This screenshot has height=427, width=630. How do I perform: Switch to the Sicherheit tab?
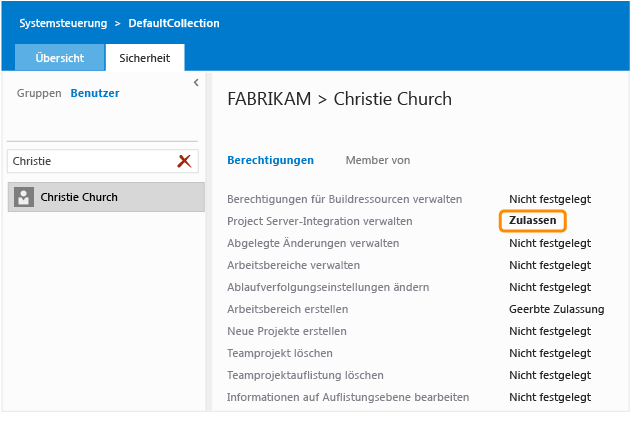(x=144, y=58)
